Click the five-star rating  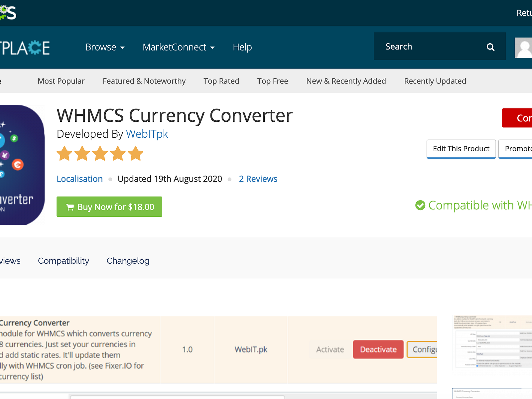[100, 153]
